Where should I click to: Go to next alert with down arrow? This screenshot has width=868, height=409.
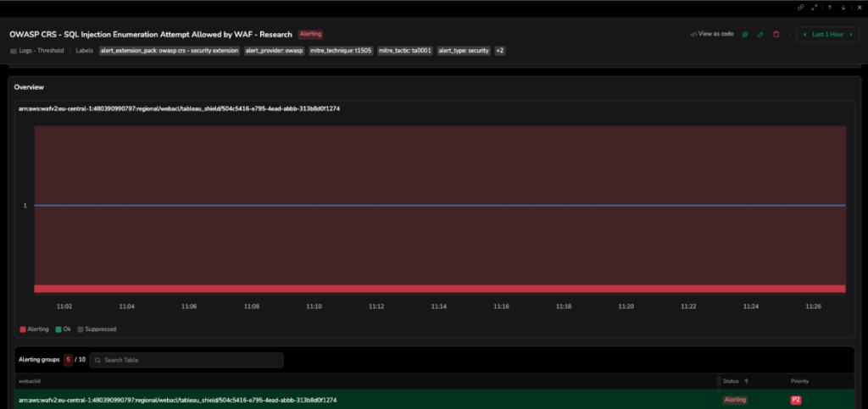click(x=843, y=8)
